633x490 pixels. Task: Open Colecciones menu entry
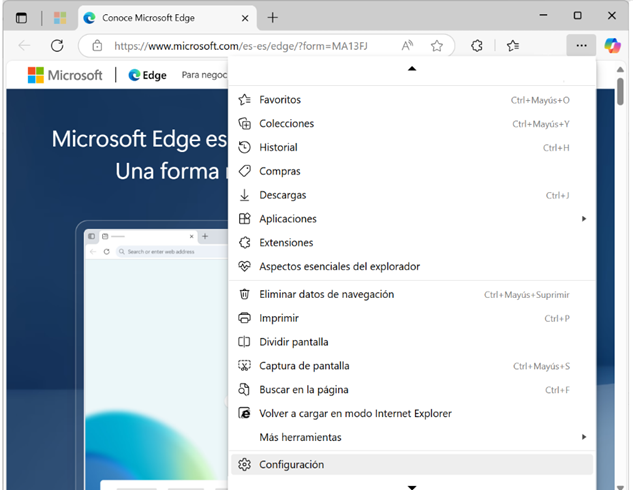[412, 124]
